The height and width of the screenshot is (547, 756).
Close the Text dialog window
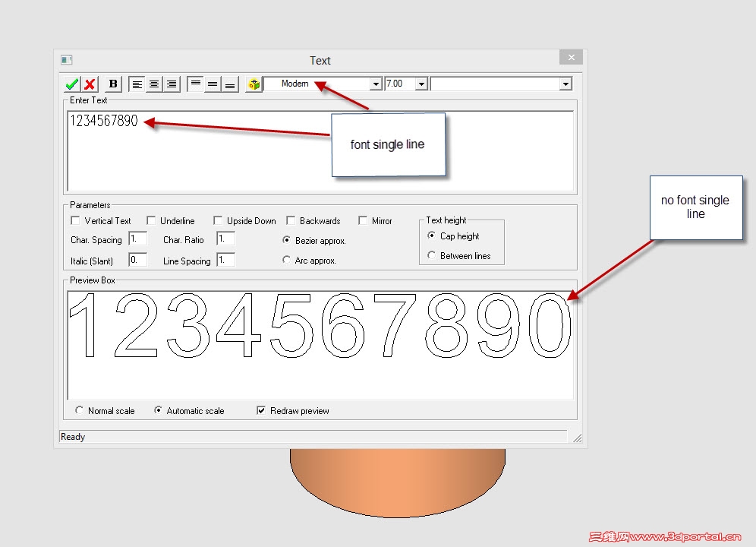[571, 57]
